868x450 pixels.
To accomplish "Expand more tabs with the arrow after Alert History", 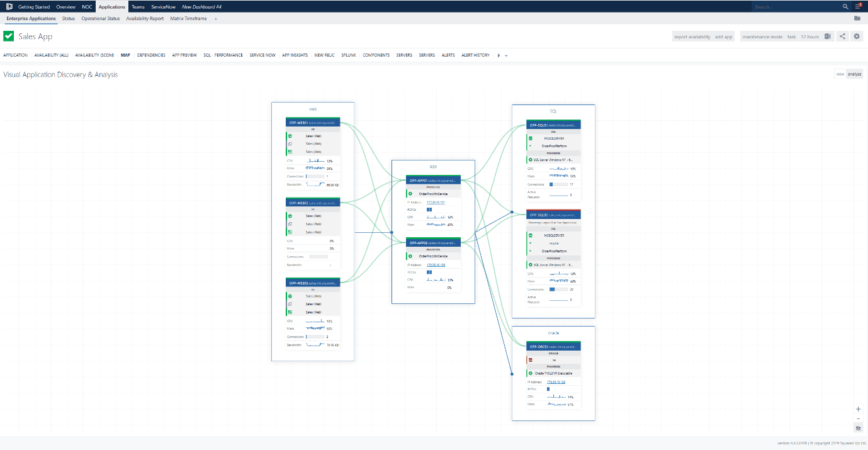I will tap(499, 55).
